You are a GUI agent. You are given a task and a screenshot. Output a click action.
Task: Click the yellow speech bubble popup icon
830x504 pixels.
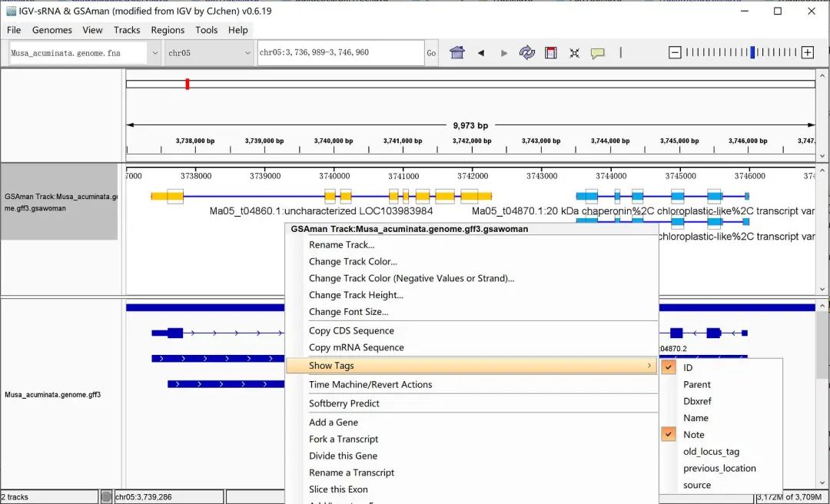pyautogui.click(x=597, y=53)
